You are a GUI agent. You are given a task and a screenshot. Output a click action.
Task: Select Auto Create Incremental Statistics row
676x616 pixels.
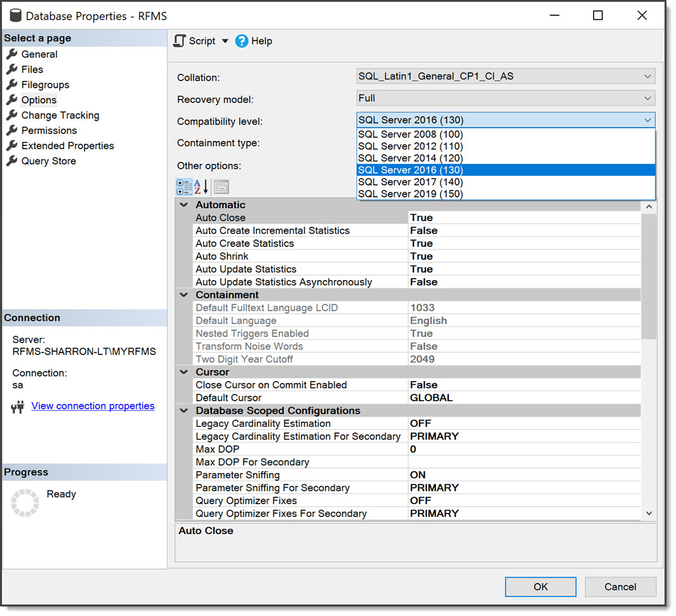tap(416, 231)
